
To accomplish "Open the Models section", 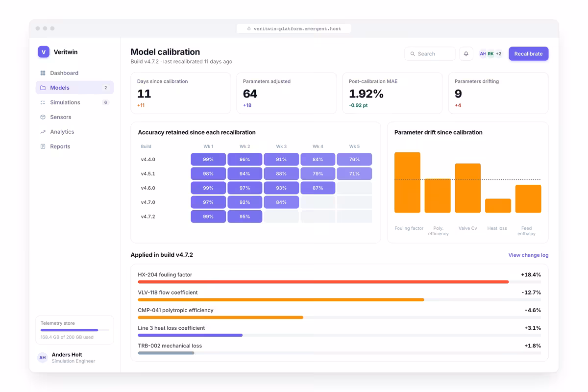I will pyautogui.click(x=74, y=88).
